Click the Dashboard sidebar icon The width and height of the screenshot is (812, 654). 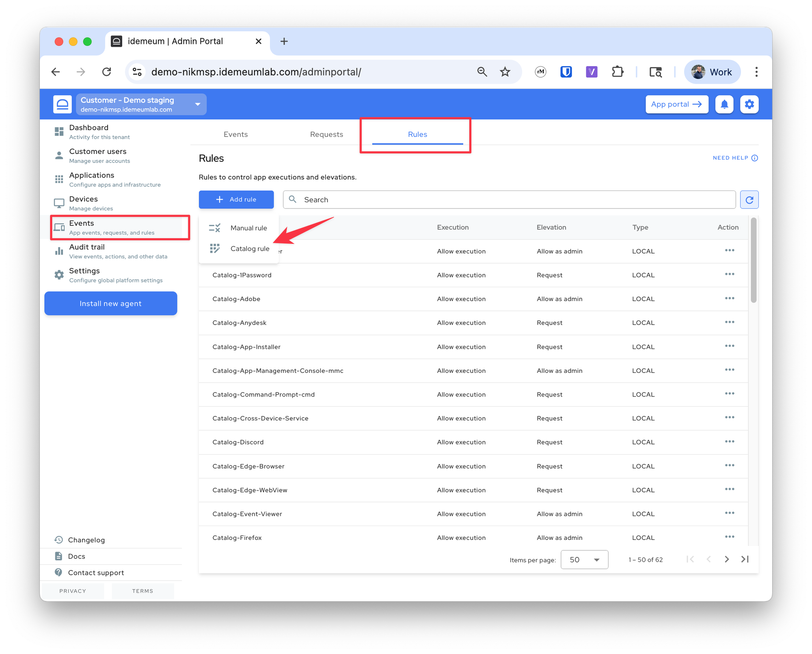(59, 132)
